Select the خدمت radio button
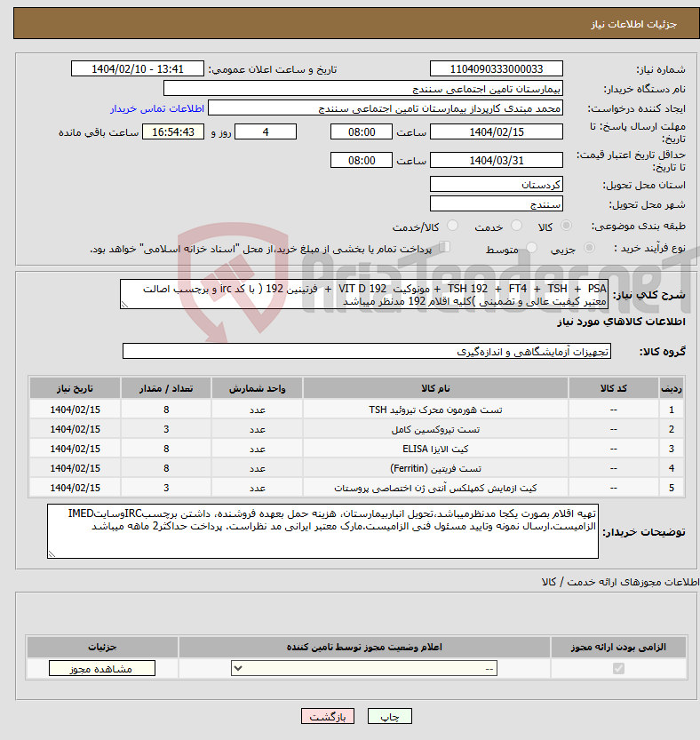This screenshot has width=700, height=740. point(516,226)
